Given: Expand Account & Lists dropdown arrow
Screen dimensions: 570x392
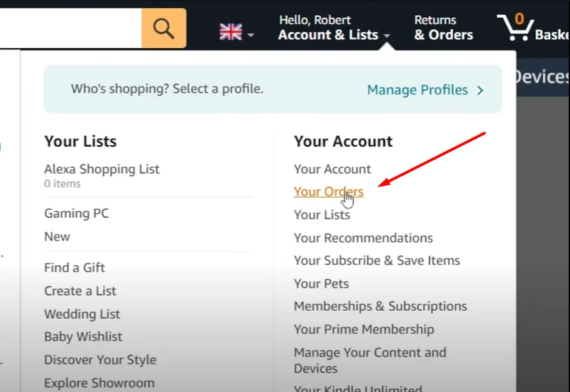Looking at the screenshot, I should 387,36.
